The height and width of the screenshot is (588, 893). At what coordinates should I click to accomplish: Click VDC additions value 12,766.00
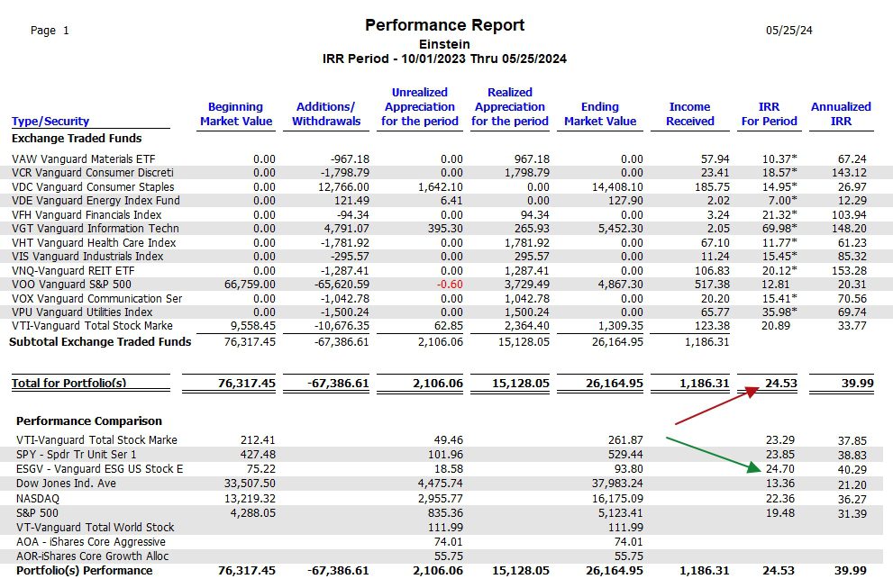point(343,186)
